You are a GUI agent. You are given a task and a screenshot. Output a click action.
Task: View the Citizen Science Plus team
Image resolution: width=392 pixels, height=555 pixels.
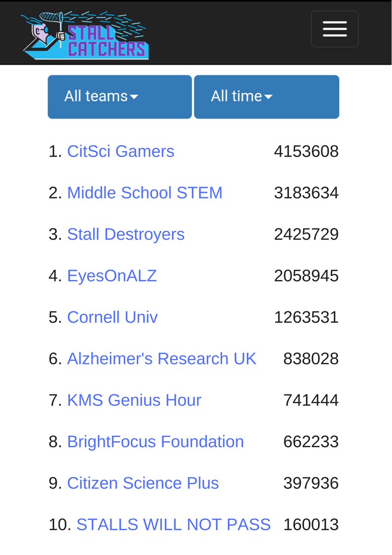click(143, 483)
